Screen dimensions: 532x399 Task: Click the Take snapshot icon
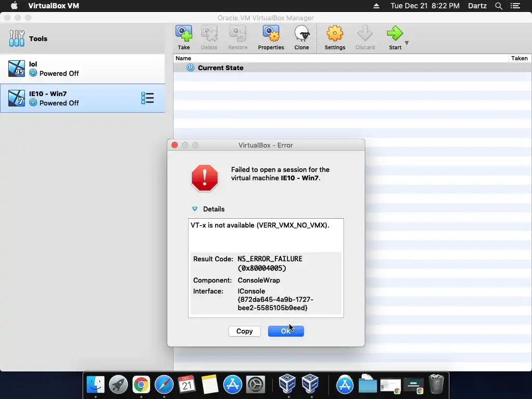[x=183, y=34]
